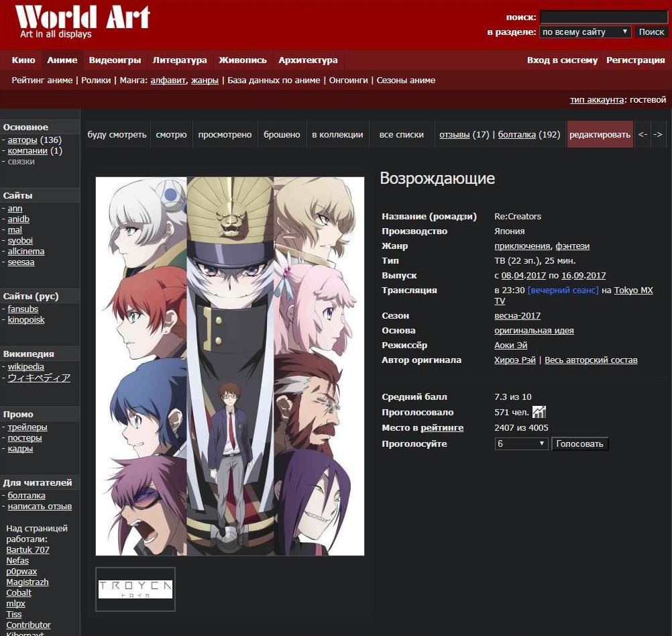672x636 pixels.
Task: Open contributor Bartuk 707 profile
Action: (x=28, y=550)
